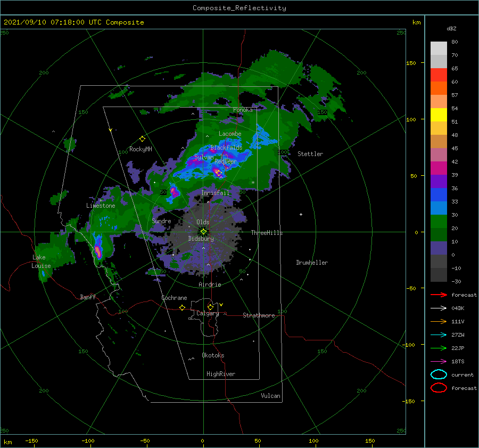
Task: Click the cyan 27ZW arrow icon
Action: coord(439,335)
